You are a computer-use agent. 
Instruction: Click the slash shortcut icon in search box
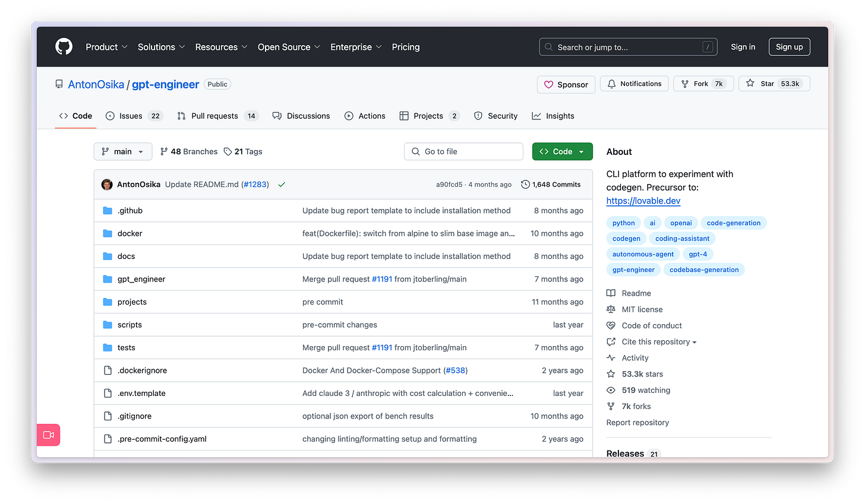(708, 47)
